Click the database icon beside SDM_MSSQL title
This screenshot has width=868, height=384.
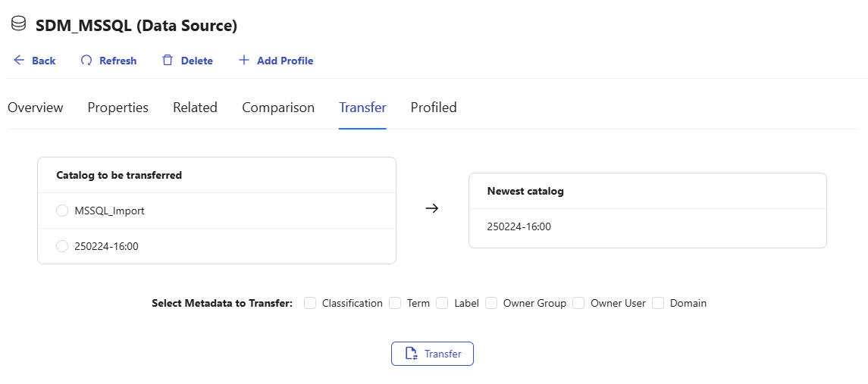pyautogui.click(x=18, y=24)
